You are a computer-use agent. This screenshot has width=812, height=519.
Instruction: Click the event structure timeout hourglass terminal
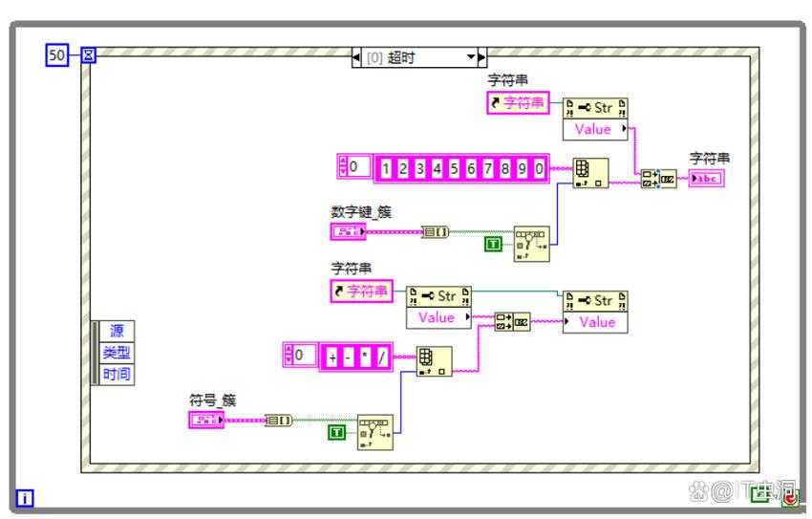coord(89,54)
